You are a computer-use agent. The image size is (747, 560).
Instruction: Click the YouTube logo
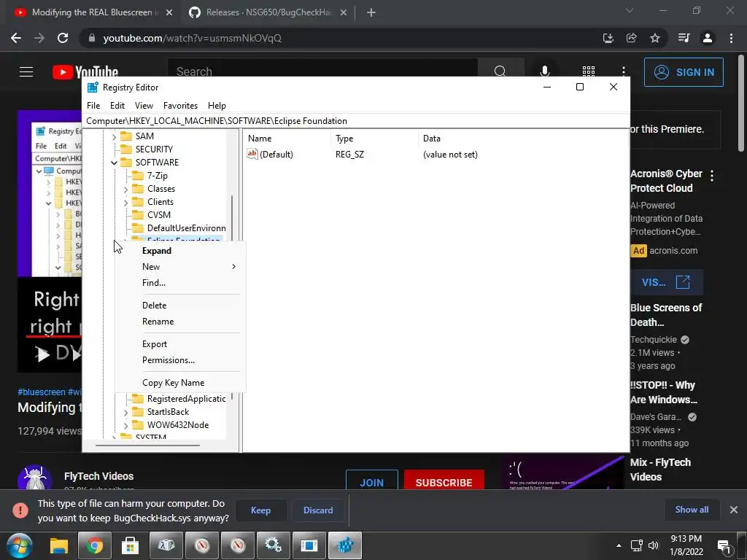click(85, 72)
